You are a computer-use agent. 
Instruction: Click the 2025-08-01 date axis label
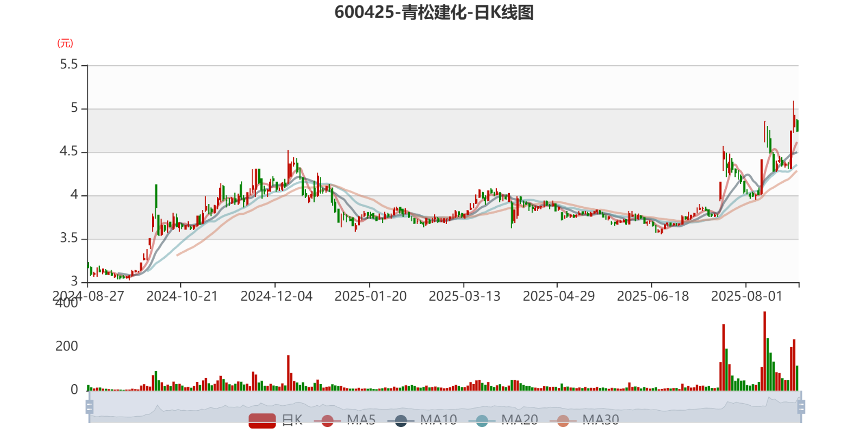coord(746,296)
